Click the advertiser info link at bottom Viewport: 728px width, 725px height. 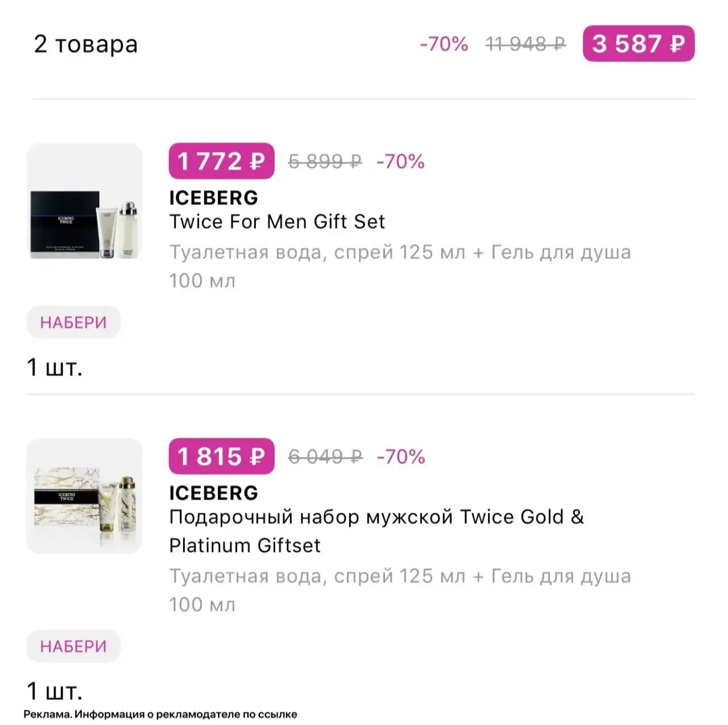[x=160, y=714]
